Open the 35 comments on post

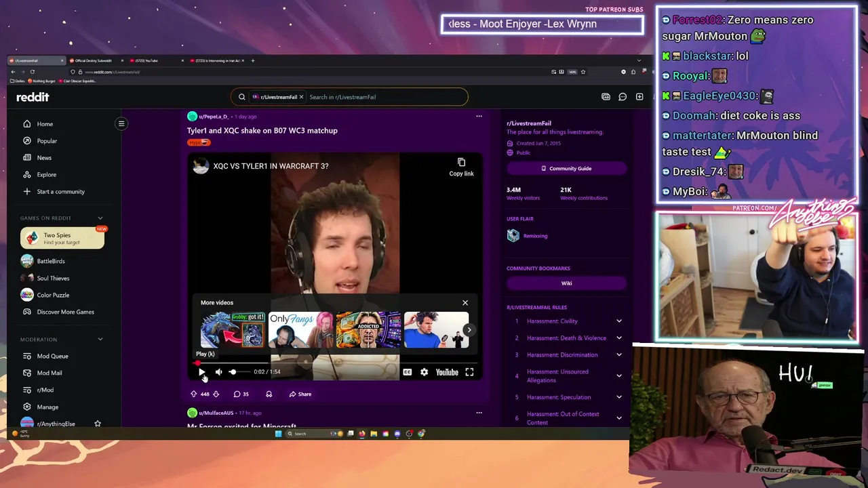point(241,394)
